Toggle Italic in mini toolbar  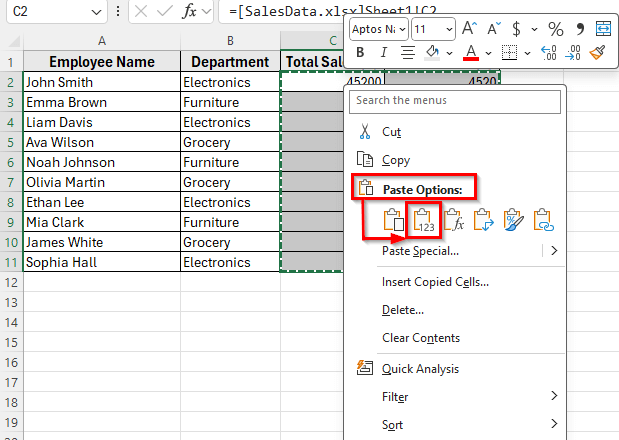tap(383, 52)
